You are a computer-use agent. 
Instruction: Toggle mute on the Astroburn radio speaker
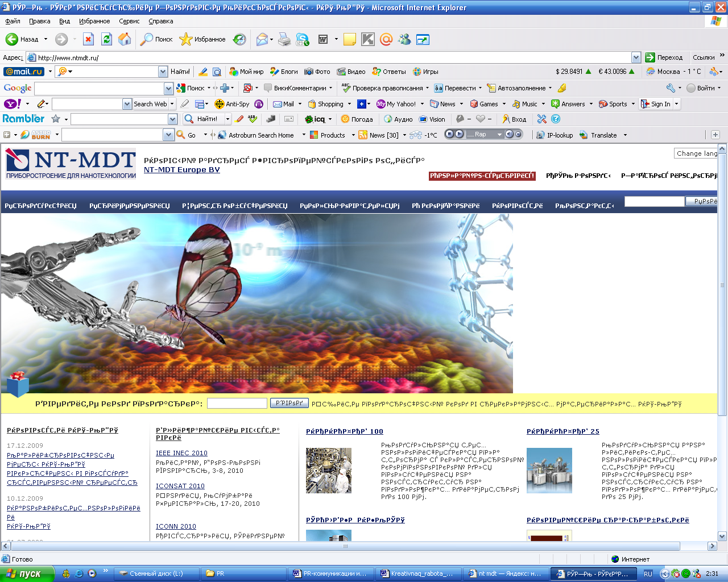(x=509, y=134)
